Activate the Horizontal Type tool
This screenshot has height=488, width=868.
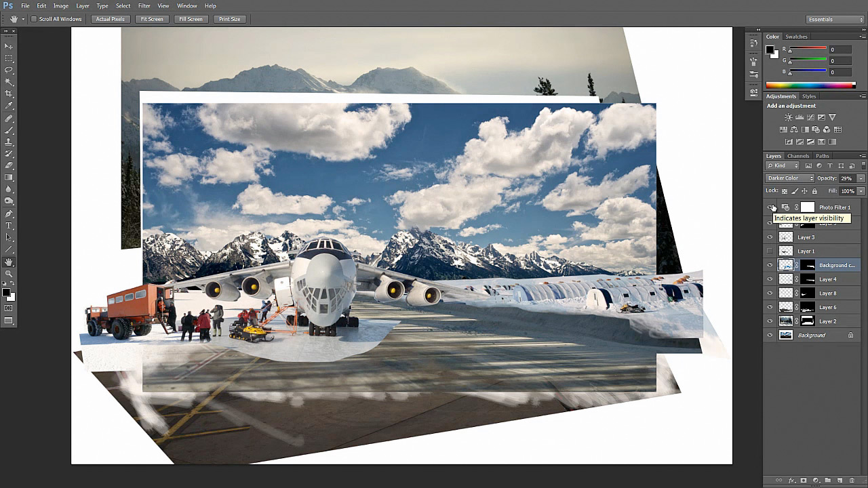[9, 225]
